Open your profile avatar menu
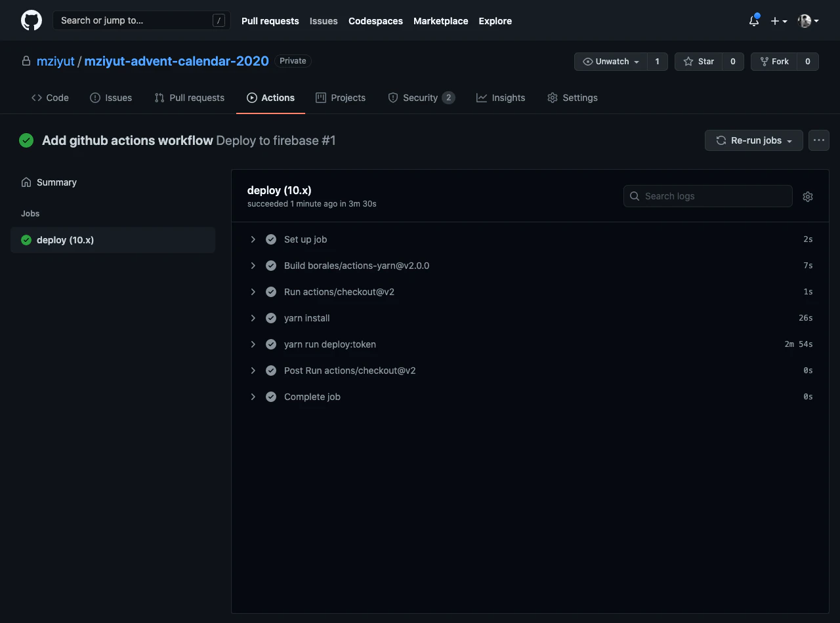The width and height of the screenshot is (840, 623). point(805,20)
